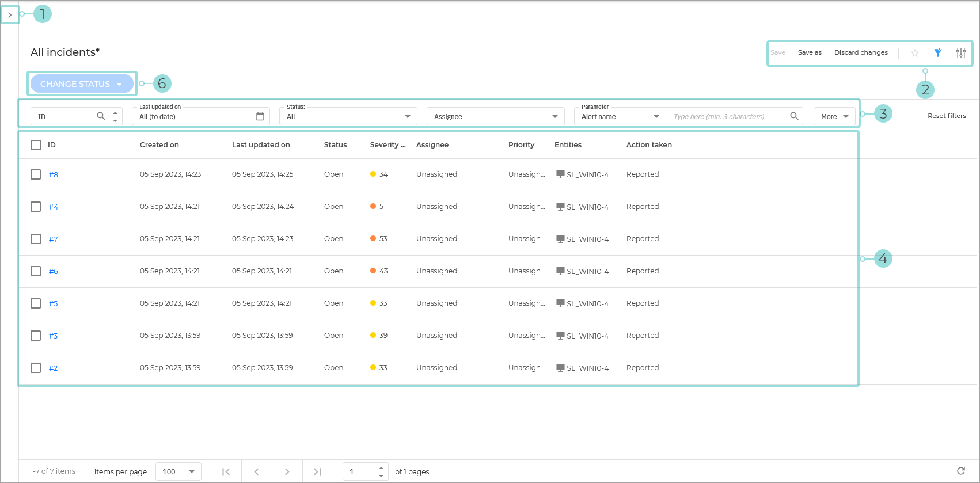
Task: Open incident #4 link
Action: click(x=54, y=207)
